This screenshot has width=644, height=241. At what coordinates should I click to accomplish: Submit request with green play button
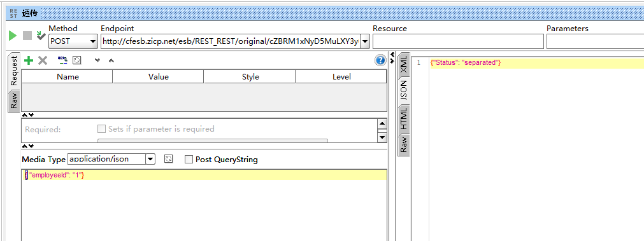[13, 36]
